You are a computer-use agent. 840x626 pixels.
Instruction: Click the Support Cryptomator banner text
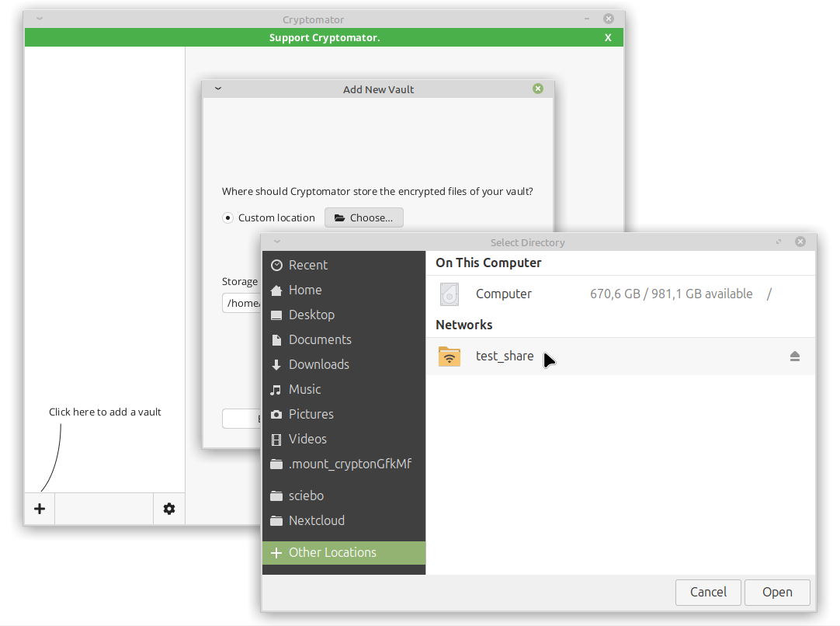(x=324, y=37)
